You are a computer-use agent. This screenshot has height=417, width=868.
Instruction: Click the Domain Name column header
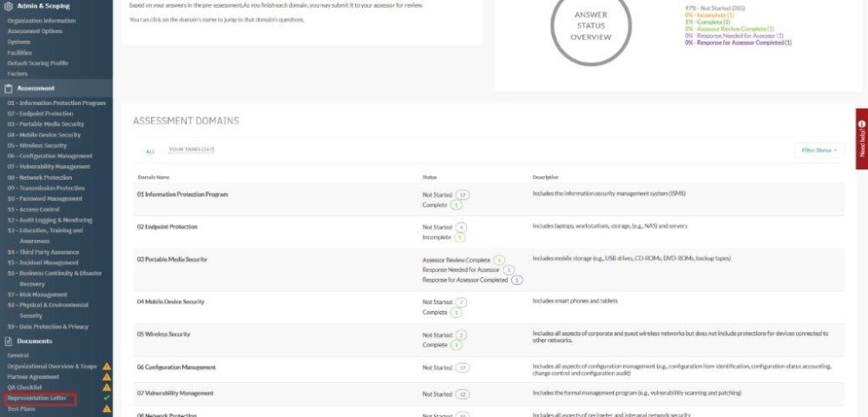[154, 177]
